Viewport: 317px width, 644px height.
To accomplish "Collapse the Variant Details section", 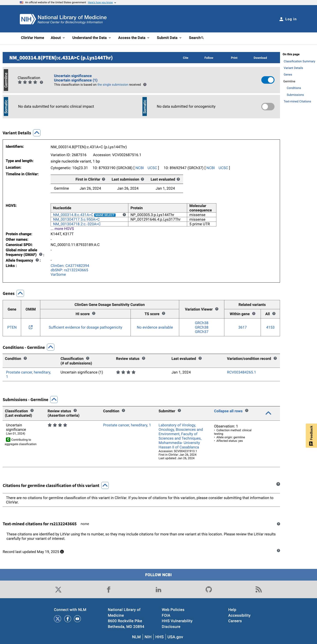I will (x=37, y=133).
